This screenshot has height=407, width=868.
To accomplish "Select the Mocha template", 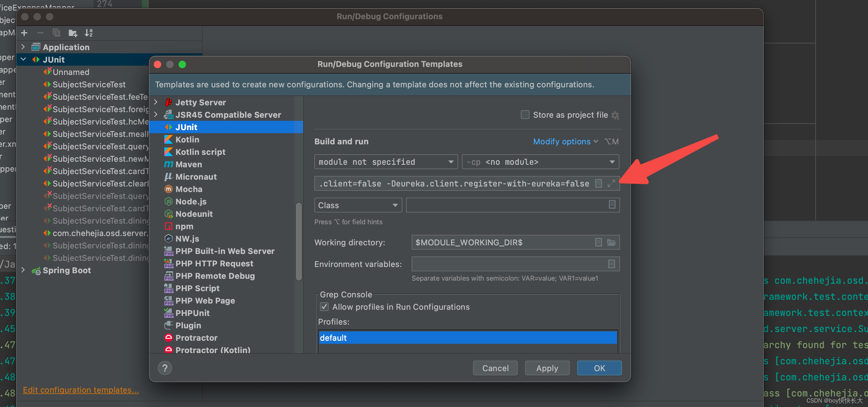I will [x=226, y=189].
